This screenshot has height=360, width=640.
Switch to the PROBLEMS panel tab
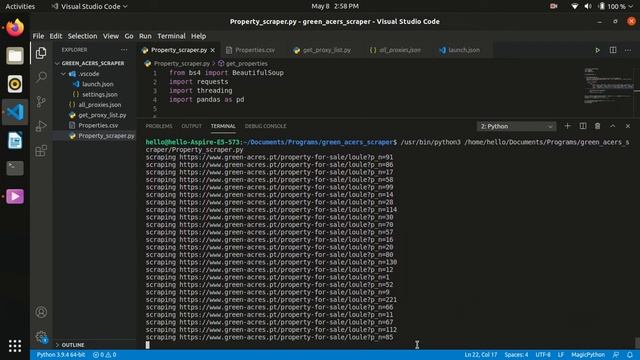tap(159, 126)
